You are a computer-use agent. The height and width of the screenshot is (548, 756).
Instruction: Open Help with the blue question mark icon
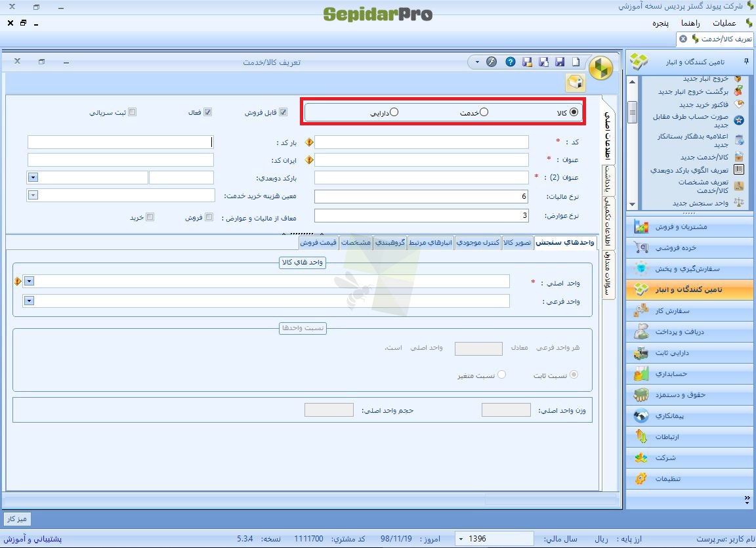pyautogui.click(x=511, y=62)
